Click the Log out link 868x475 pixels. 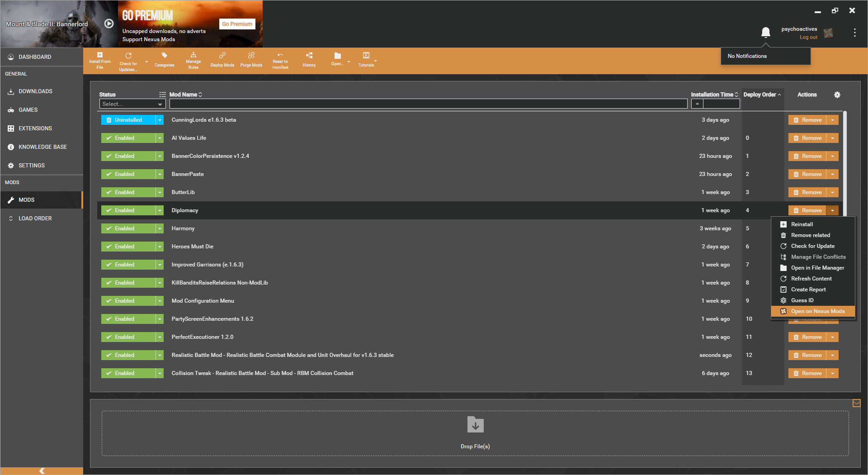coord(808,38)
